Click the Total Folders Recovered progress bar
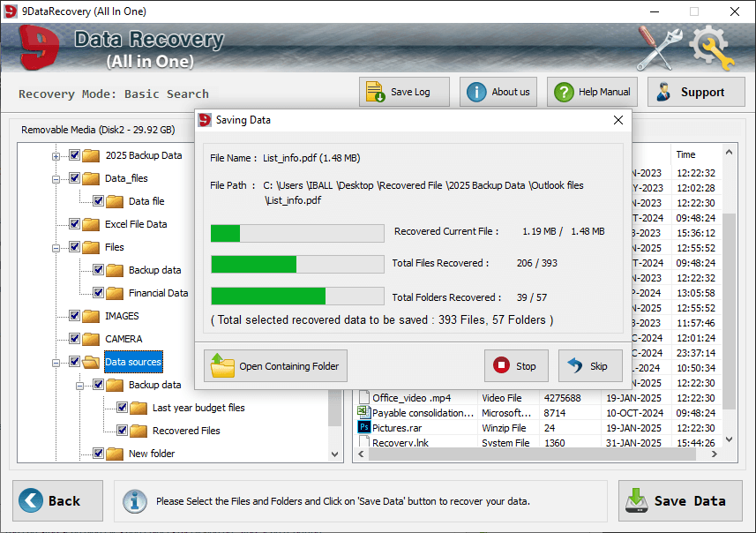The image size is (756, 533). pyautogui.click(x=297, y=296)
